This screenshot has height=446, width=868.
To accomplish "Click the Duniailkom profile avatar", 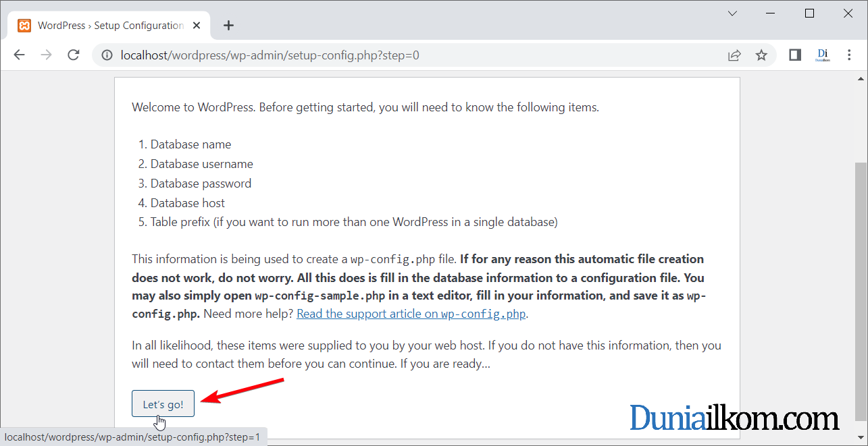I will point(823,55).
